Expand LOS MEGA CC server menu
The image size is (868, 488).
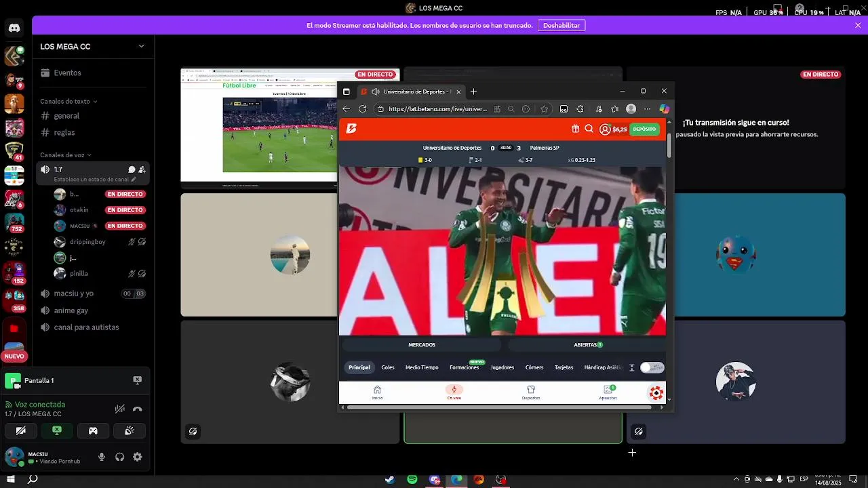pyautogui.click(x=141, y=46)
